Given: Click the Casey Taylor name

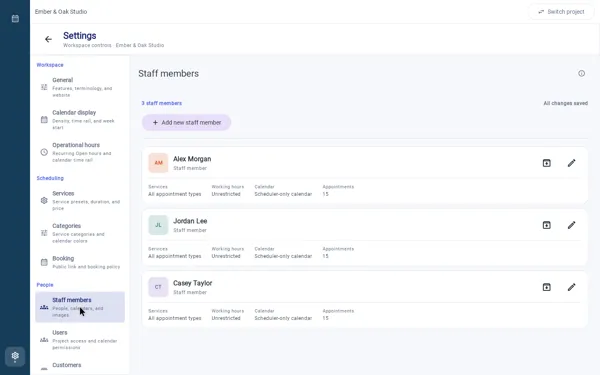Looking at the screenshot, I should coord(192,283).
